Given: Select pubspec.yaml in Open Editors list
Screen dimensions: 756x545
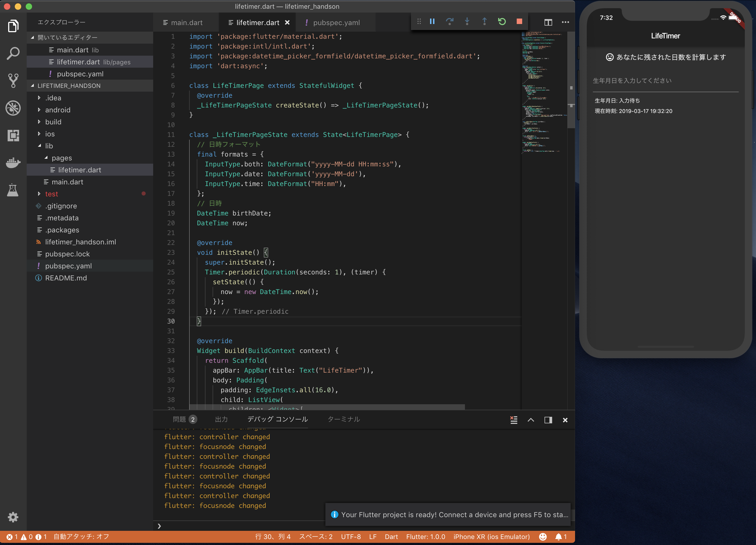Looking at the screenshot, I should [90, 74].
